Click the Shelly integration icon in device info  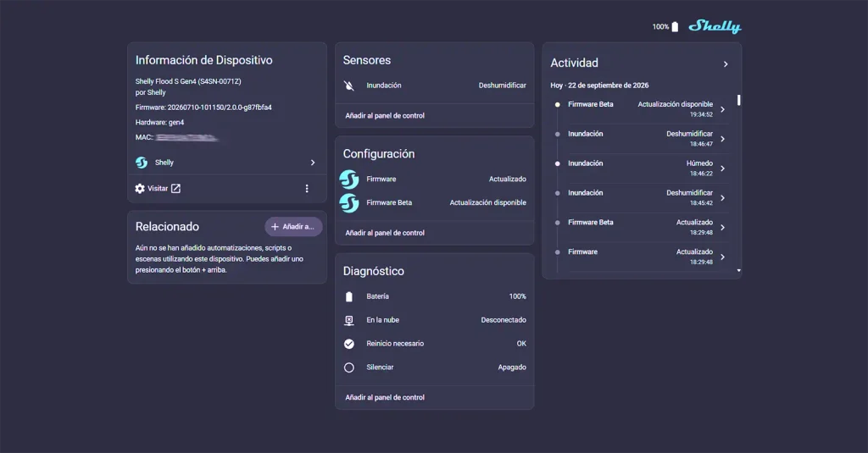coord(142,163)
